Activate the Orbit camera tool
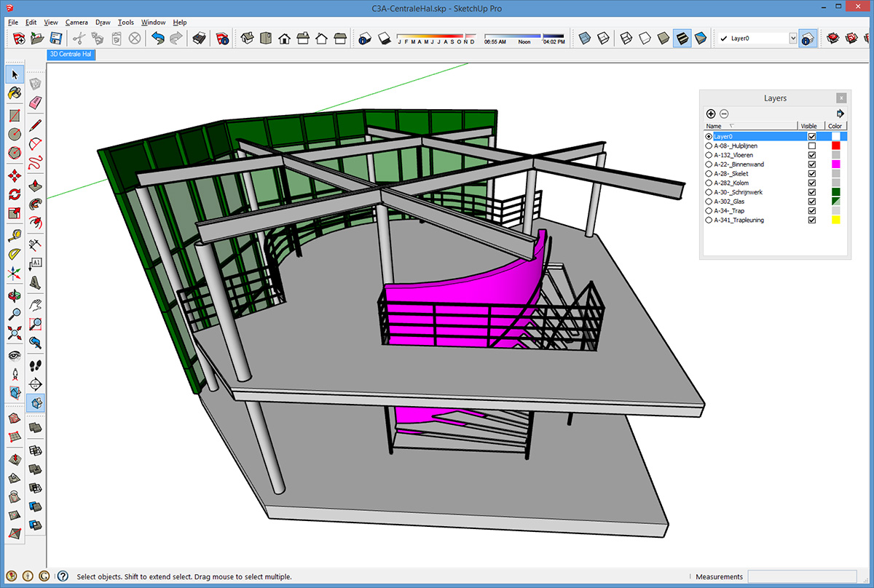Screen dimensions: 874x588 (x=15, y=295)
